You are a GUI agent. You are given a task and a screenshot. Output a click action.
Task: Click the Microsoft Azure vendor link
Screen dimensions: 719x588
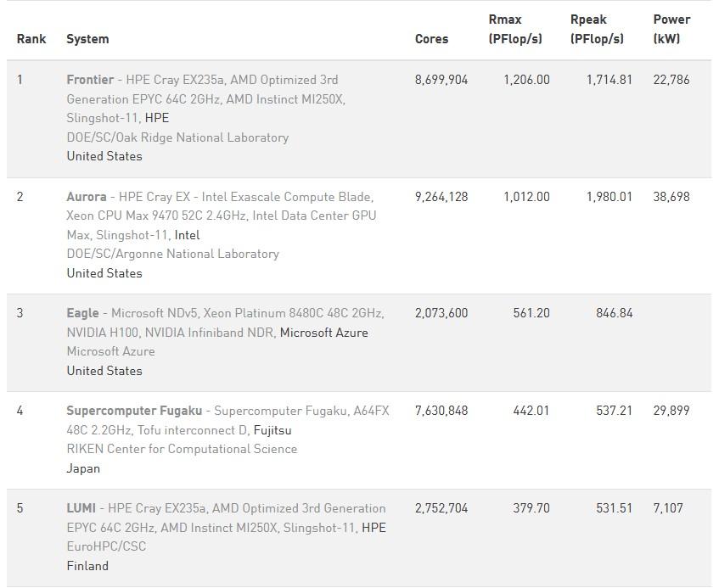pos(324,333)
